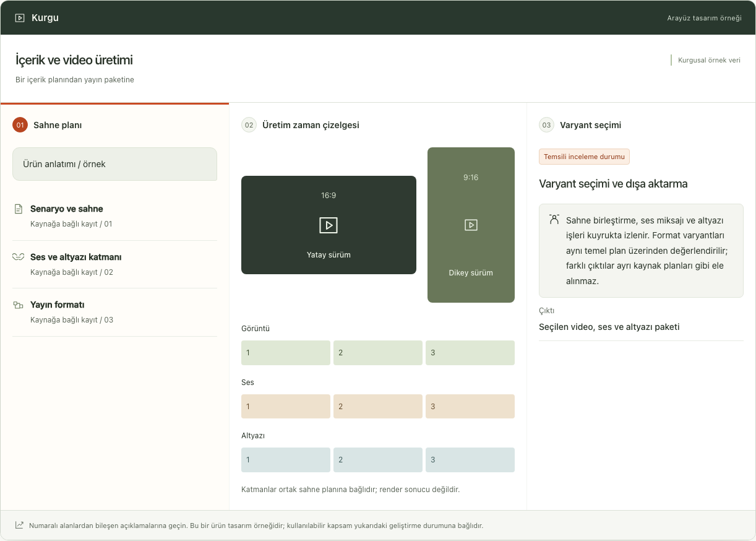756x541 pixels.
Task: Click Görüntü track segment 2
Action: pyautogui.click(x=378, y=353)
